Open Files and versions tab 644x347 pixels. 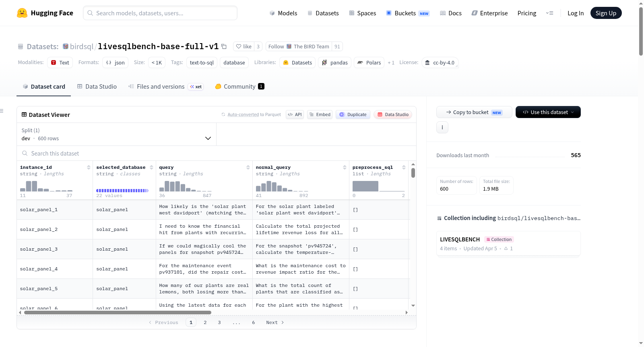pos(165,87)
